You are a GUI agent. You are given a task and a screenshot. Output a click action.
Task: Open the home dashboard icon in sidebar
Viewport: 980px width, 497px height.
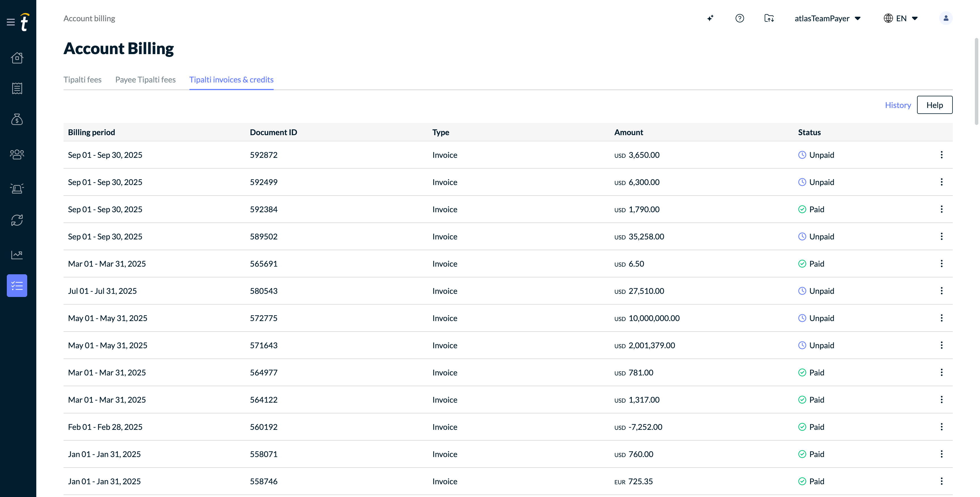(x=17, y=58)
